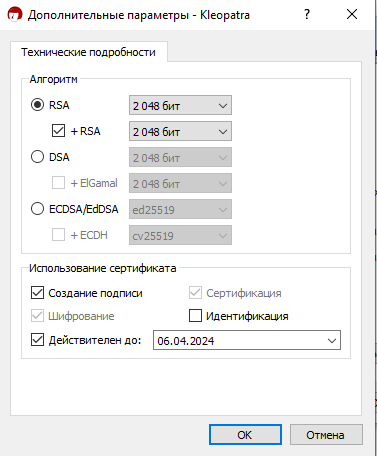This screenshot has width=377, height=456.
Task: Click the Сертификация checkbox
Action: 195,293
